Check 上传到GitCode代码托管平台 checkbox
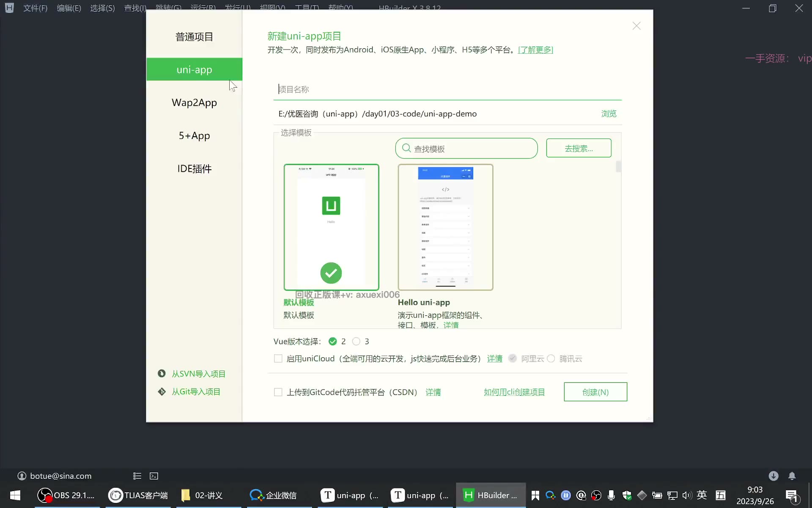 (x=278, y=392)
